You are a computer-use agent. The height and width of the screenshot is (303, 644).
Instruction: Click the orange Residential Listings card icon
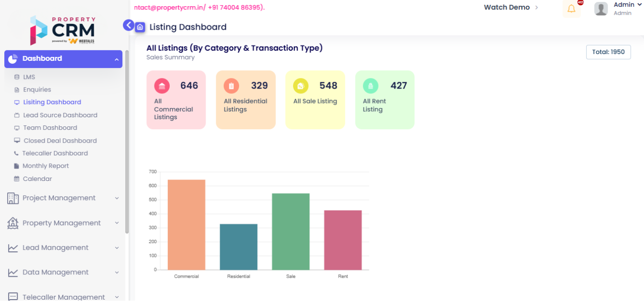click(x=231, y=86)
